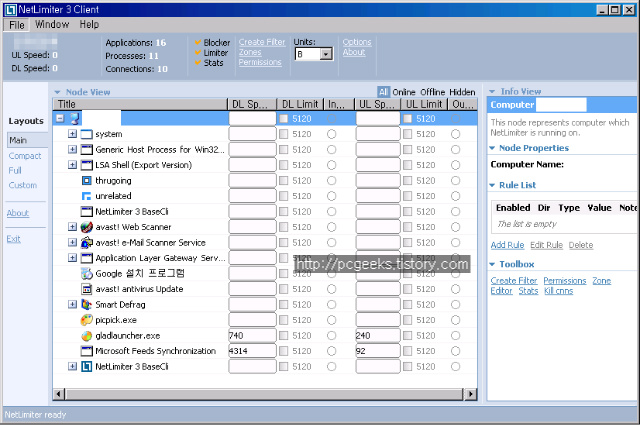Viewport: 640px width, 425px height.
Task: Click UL speed field showing 92
Action: 378,351
